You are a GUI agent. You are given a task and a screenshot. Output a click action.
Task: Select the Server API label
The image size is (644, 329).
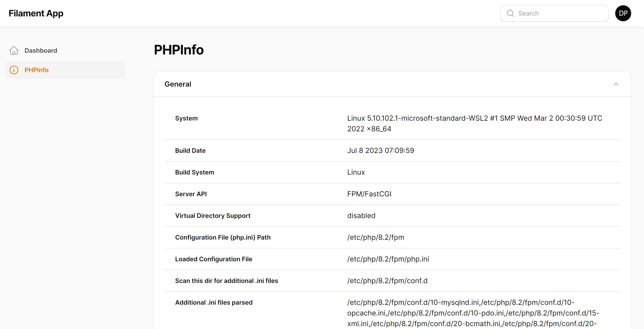[x=191, y=194]
